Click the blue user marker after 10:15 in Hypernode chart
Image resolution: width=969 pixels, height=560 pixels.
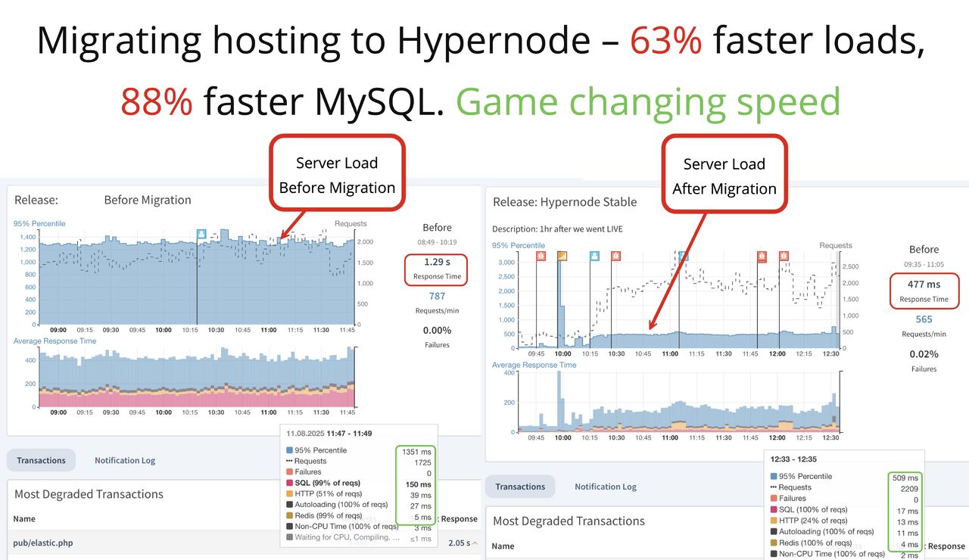594,257
